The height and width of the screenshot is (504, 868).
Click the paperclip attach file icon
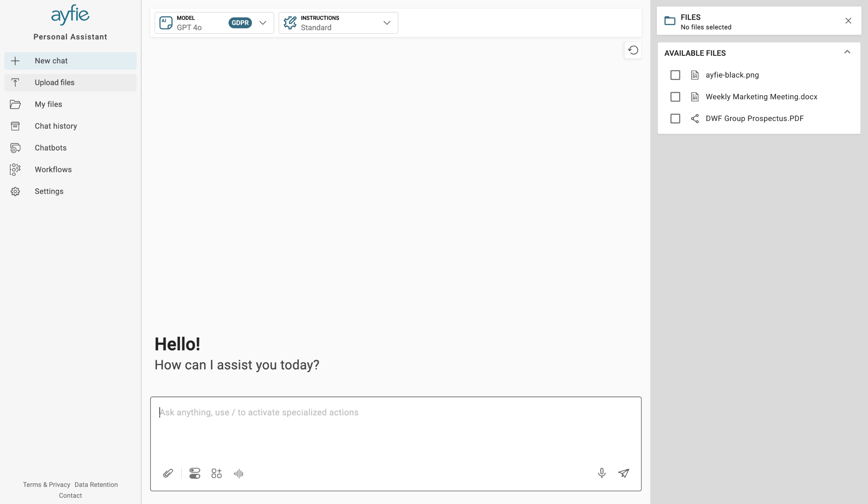168,473
